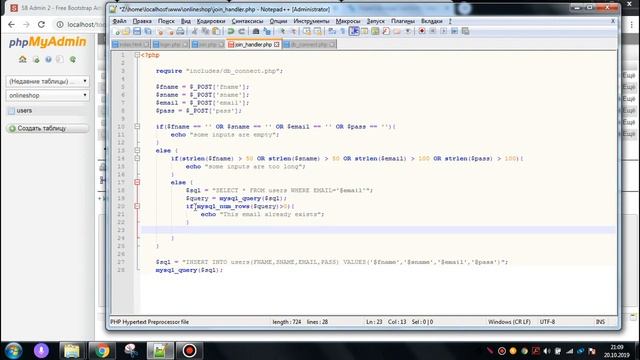640x360 pixels.
Task: Open the Кодировки menu
Action: point(211,21)
